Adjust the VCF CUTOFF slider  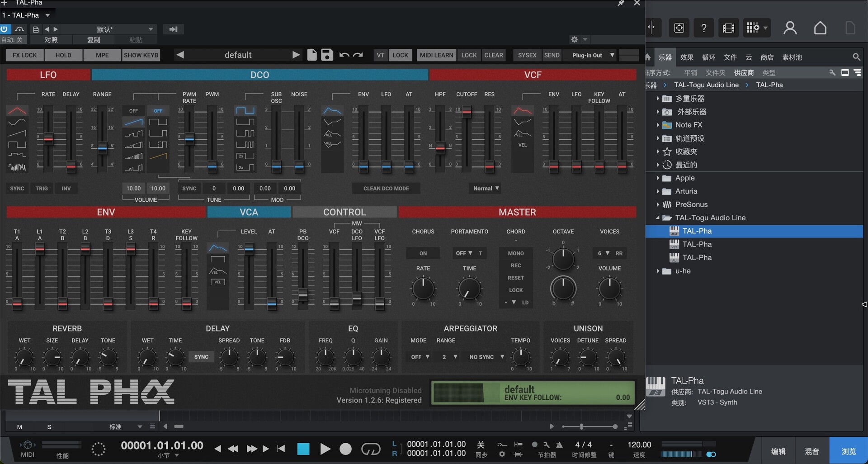pos(467,111)
